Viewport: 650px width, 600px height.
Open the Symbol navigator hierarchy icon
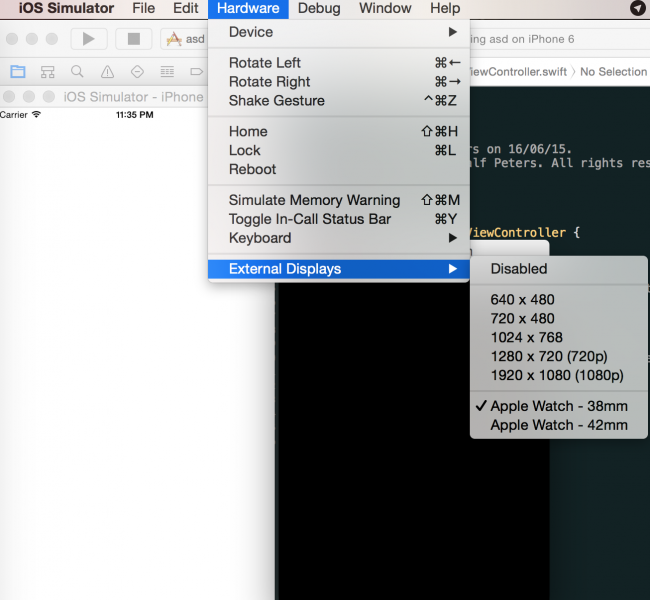click(x=47, y=72)
